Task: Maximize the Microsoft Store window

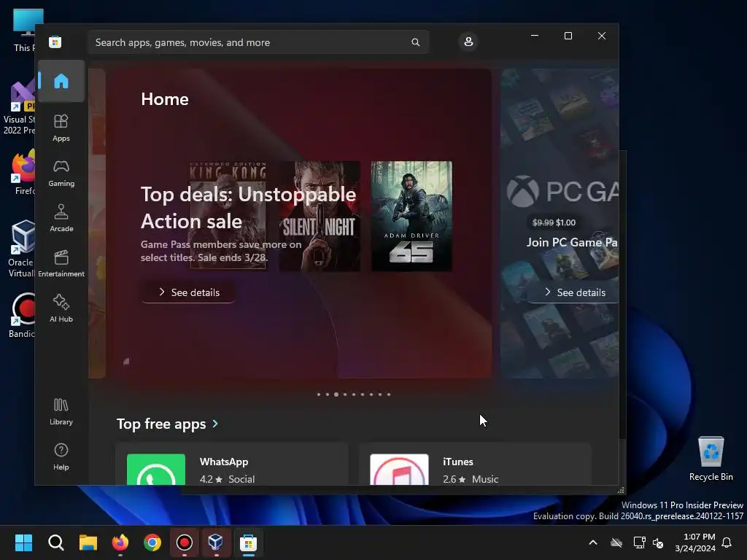Action: 568,36
